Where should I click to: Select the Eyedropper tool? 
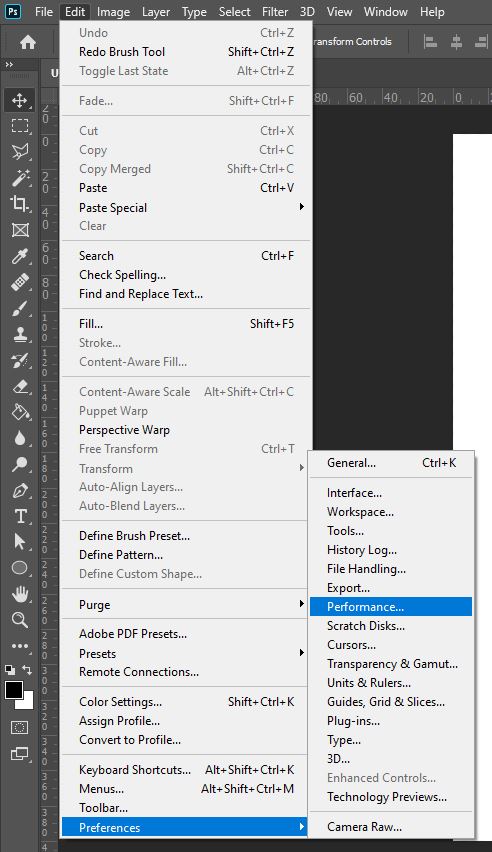pyautogui.click(x=20, y=256)
